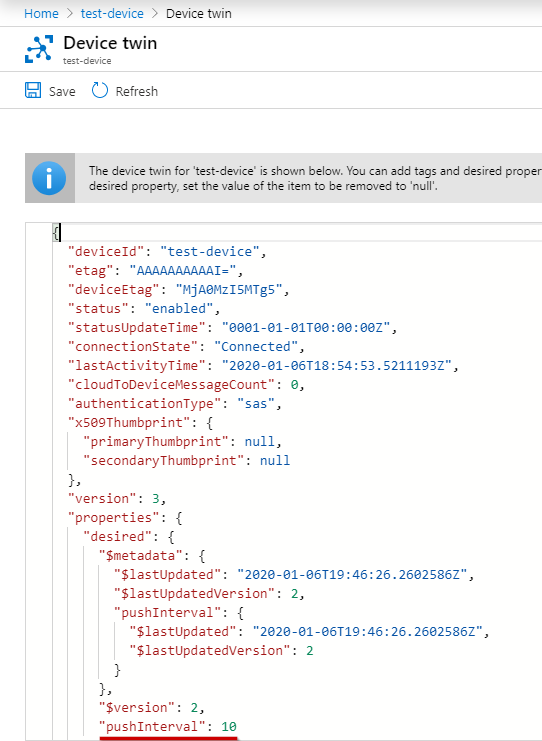This screenshot has width=542, height=741.
Task: Open the test-device breadcrumb link
Action: 112,13
